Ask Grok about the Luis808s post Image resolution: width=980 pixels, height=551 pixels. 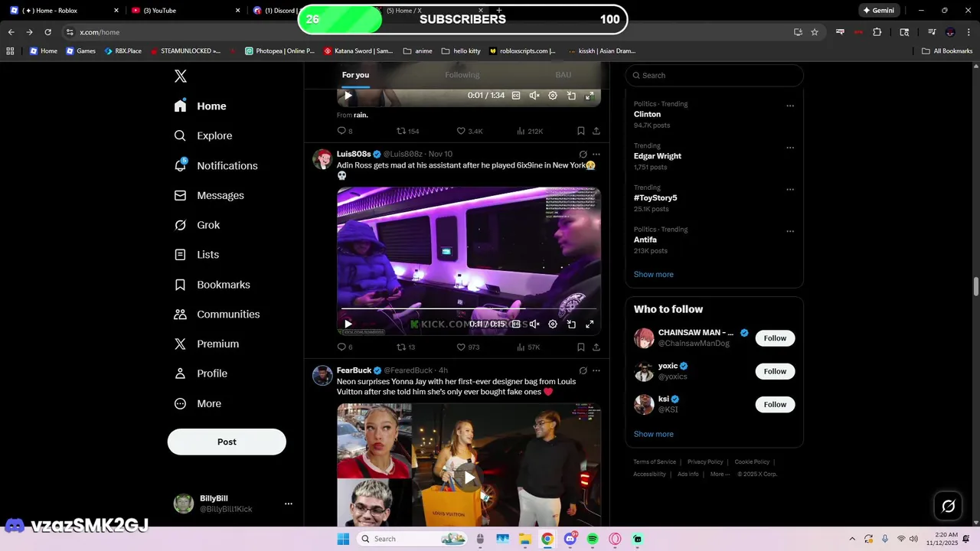point(583,155)
